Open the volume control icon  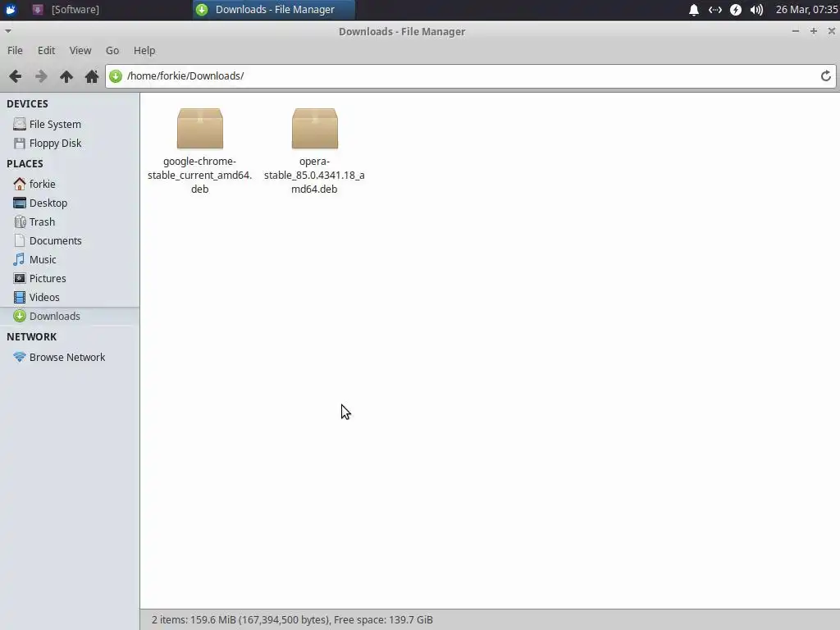click(x=756, y=10)
